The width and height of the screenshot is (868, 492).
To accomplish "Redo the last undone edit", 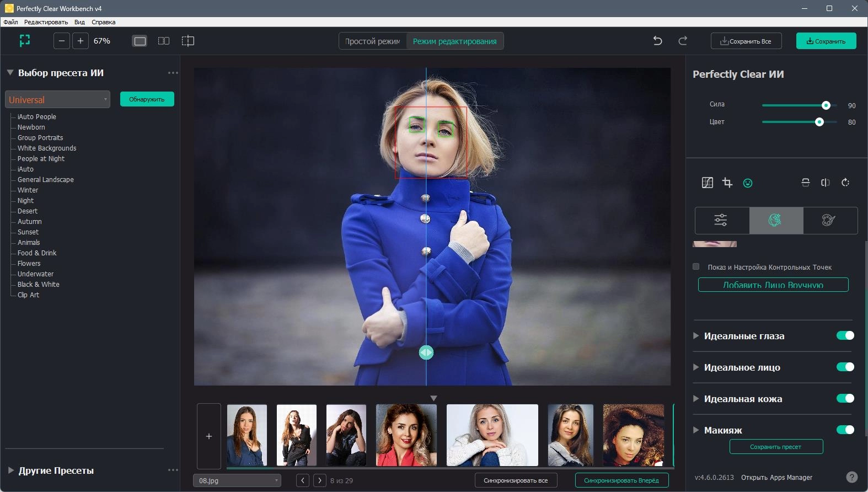I will (683, 41).
